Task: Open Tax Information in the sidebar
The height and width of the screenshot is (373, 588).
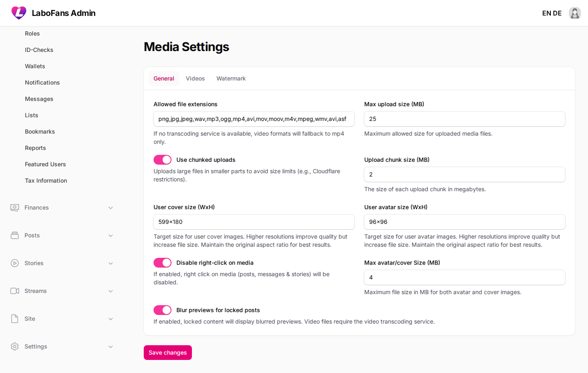Action: coord(46,181)
